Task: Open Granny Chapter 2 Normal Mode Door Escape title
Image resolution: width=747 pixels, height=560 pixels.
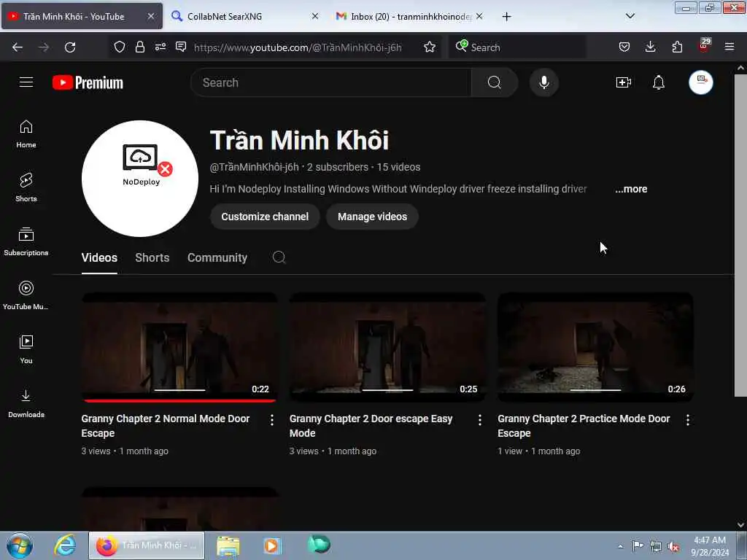Action: (166, 426)
